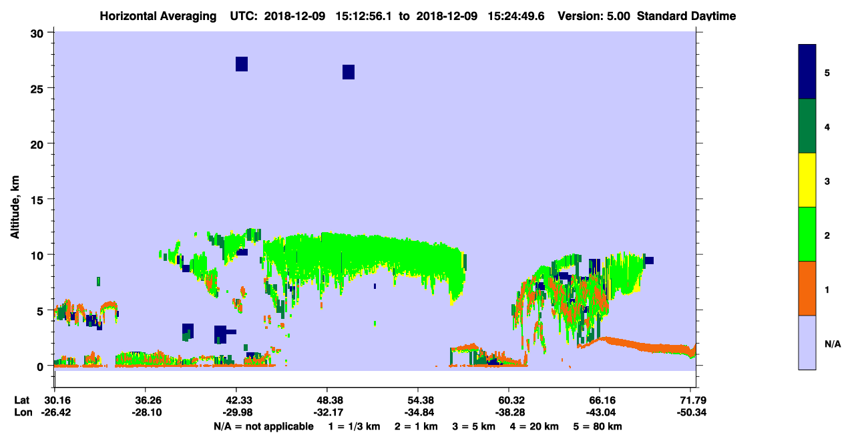Click the 'Standard Daytime' title text
868x445 pixels.
(686, 16)
